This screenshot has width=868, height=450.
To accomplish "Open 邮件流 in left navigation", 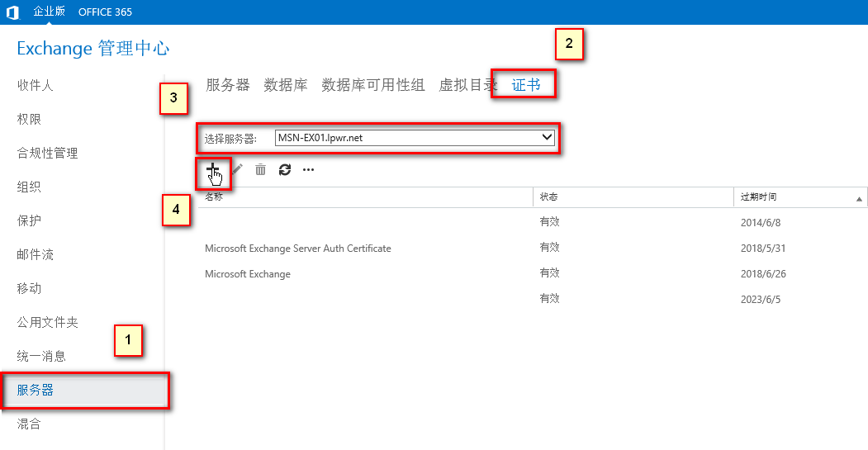I will pyautogui.click(x=35, y=254).
